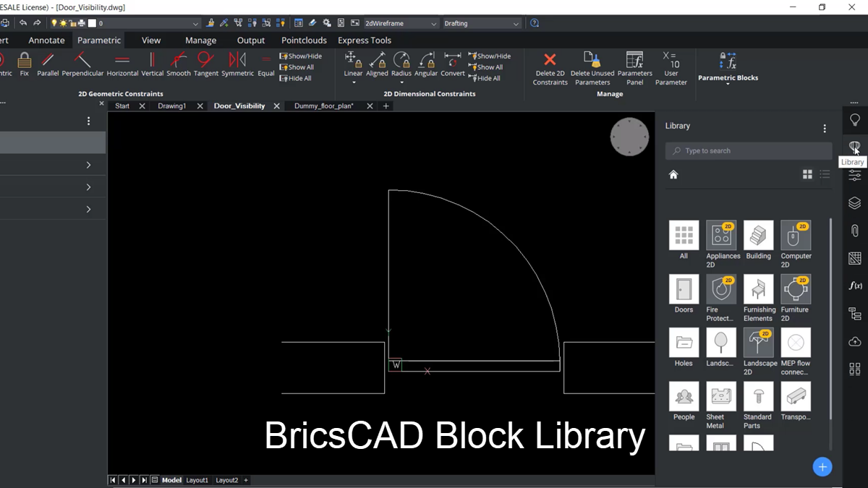Toggle list view in the Library panel
This screenshot has width=868, height=488.
824,174
